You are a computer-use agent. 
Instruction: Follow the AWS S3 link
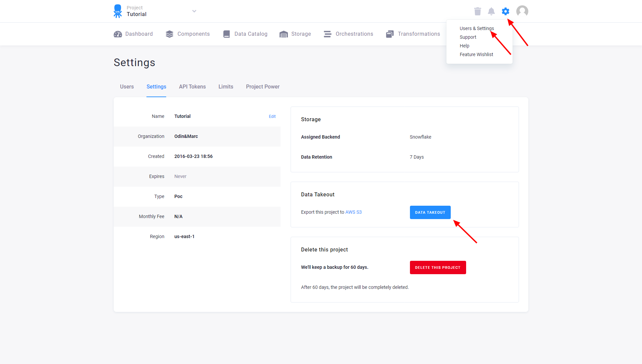(x=353, y=212)
